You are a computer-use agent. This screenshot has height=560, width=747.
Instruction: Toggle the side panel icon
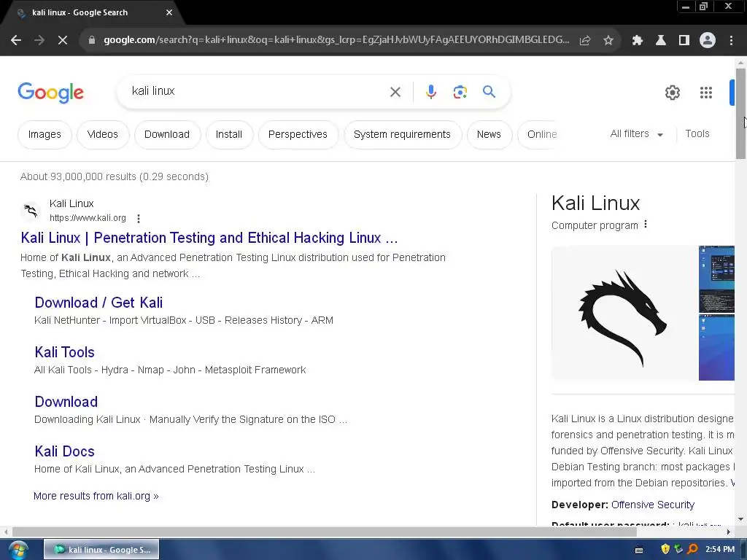[x=684, y=41]
